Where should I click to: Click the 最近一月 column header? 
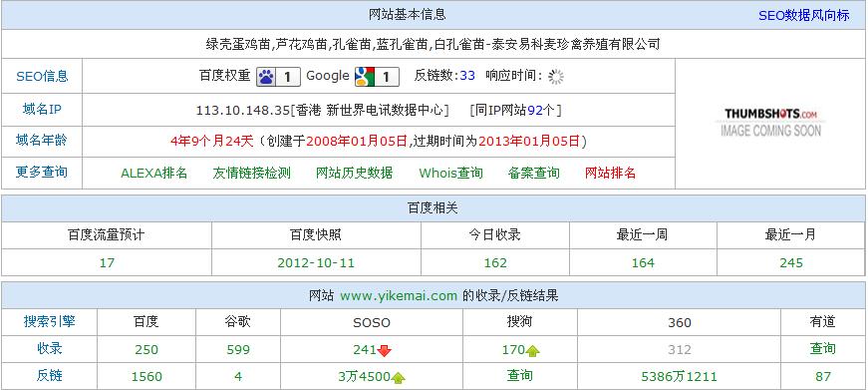[x=790, y=234]
